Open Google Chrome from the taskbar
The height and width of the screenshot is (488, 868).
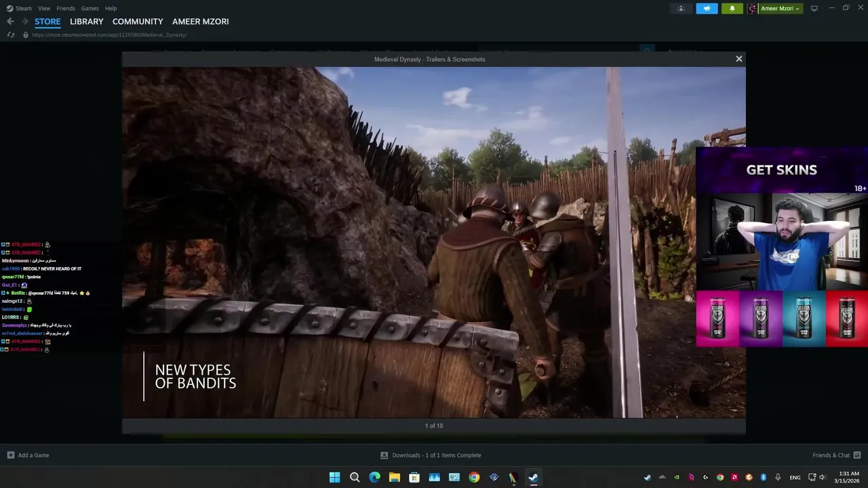pos(474,477)
